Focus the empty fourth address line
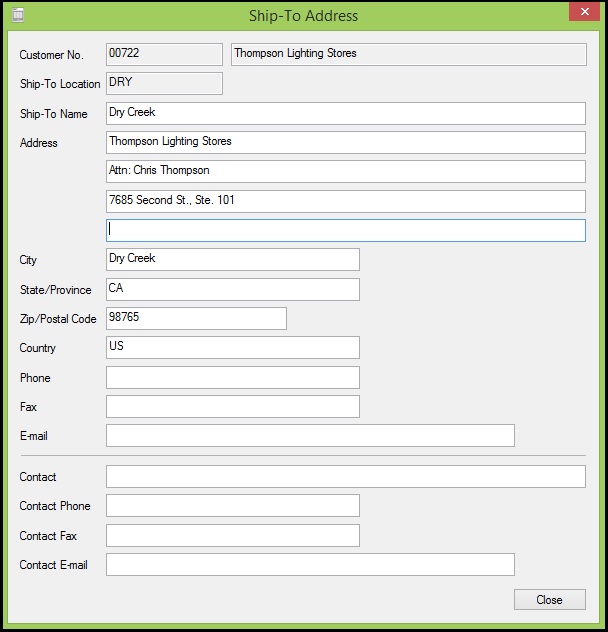Viewport: 608px width, 632px height. tap(345, 230)
